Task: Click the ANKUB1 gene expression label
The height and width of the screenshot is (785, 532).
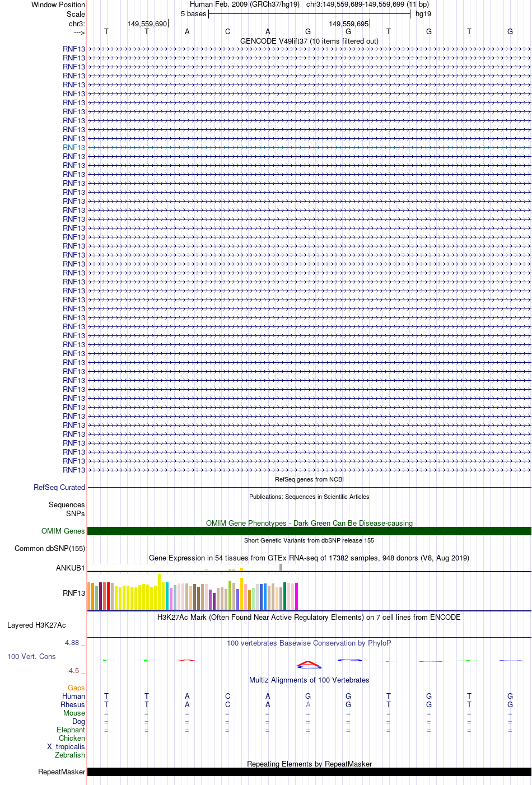Action: [71, 568]
